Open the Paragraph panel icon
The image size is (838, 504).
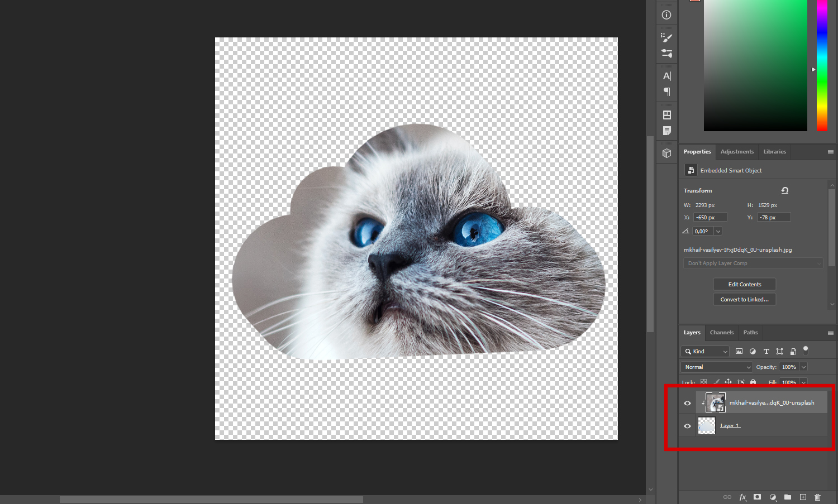666,92
